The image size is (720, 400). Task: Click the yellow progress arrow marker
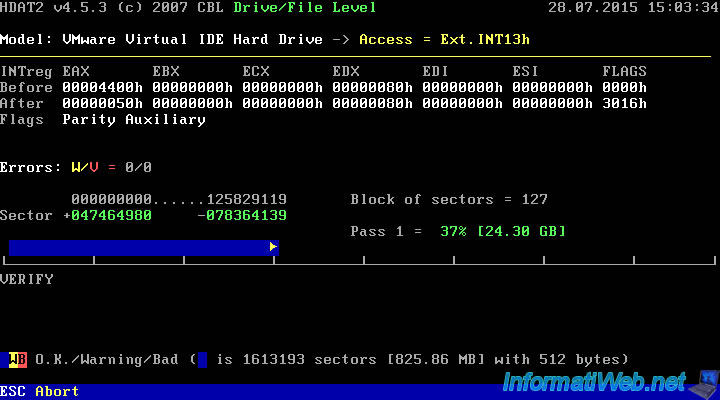(x=273, y=247)
